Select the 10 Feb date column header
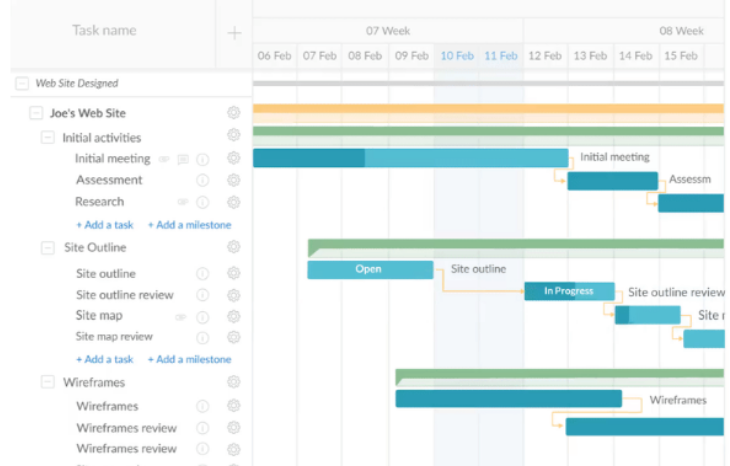Image resolution: width=730 pixels, height=466 pixels. click(x=457, y=56)
